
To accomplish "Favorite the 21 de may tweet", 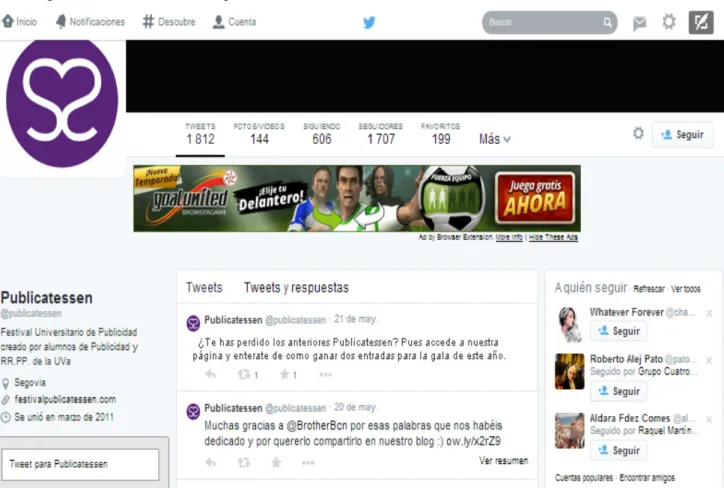I will click(x=284, y=374).
